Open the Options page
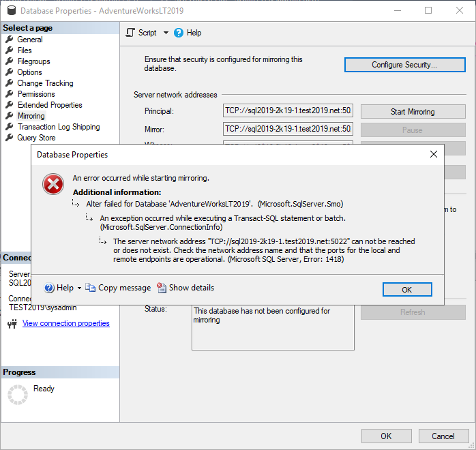Image resolution: width=476 pixels, height=450 pixels. pyautogui.click(x=29, y=72)
